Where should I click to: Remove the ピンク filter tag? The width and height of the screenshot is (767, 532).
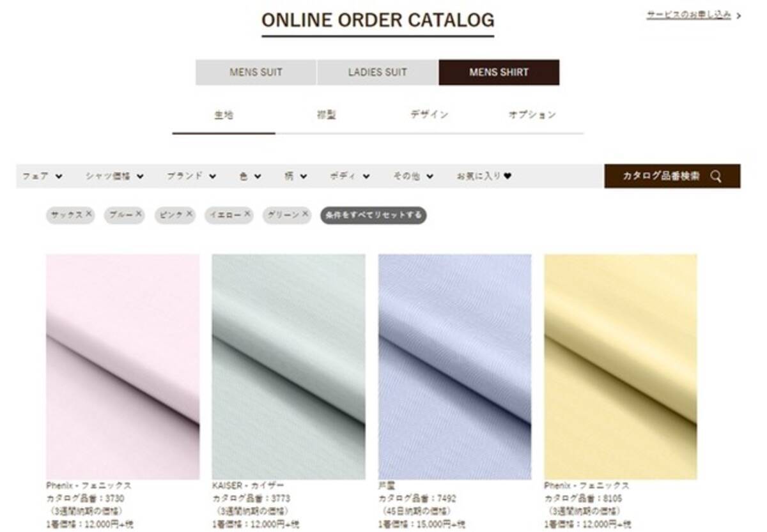click(x=189, y=215)
